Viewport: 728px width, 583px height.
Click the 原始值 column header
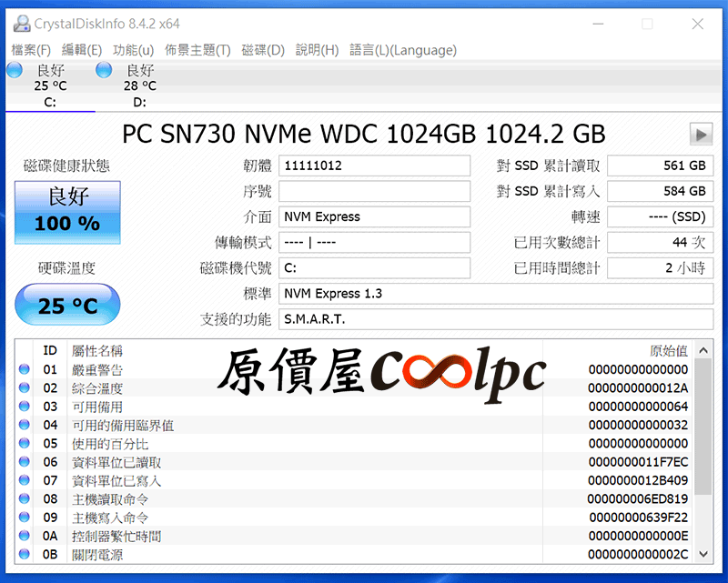pos(619,350)
